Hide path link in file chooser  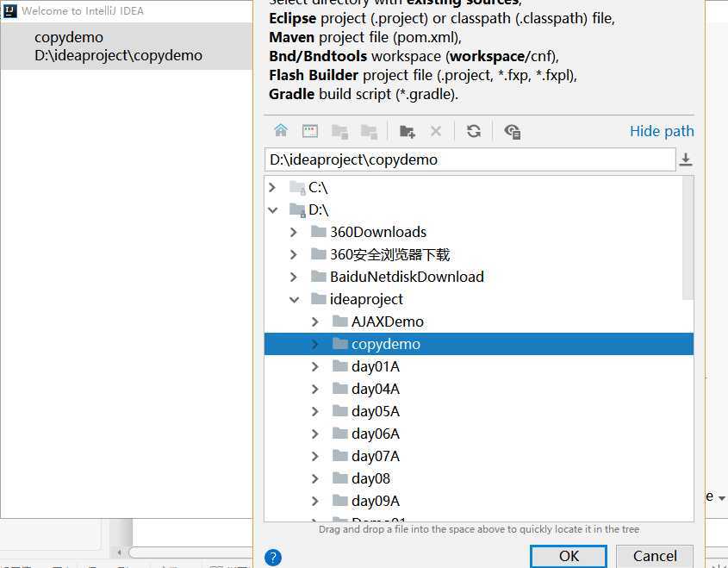(x=662, y=131)
